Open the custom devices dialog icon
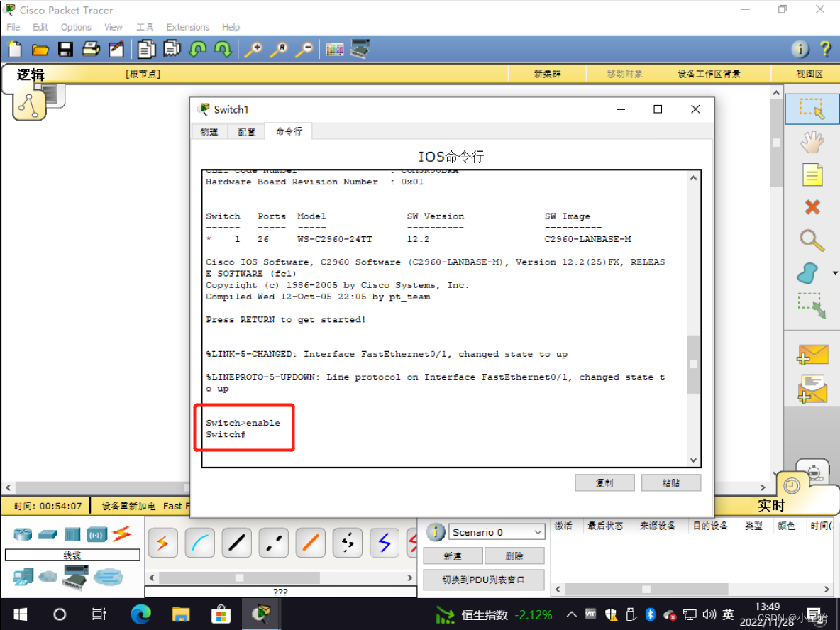This screenshot has width=840, height=630. pyautogui.click(x=360, y=49)
